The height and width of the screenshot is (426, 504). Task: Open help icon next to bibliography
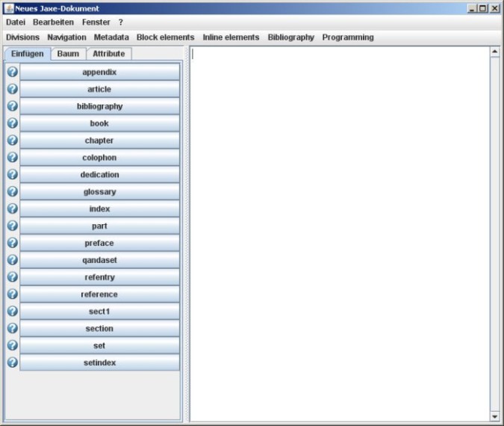click(x=12, y=107)
